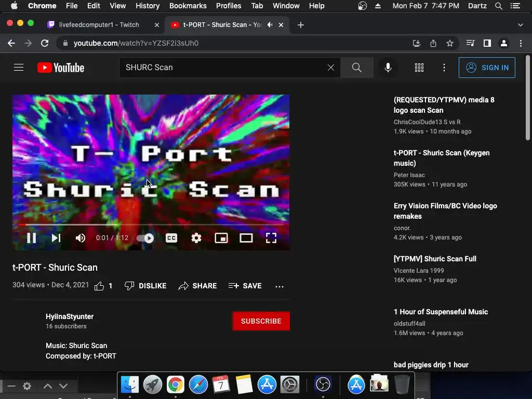Pause the video with the pause button

click(x=32, y=238)
